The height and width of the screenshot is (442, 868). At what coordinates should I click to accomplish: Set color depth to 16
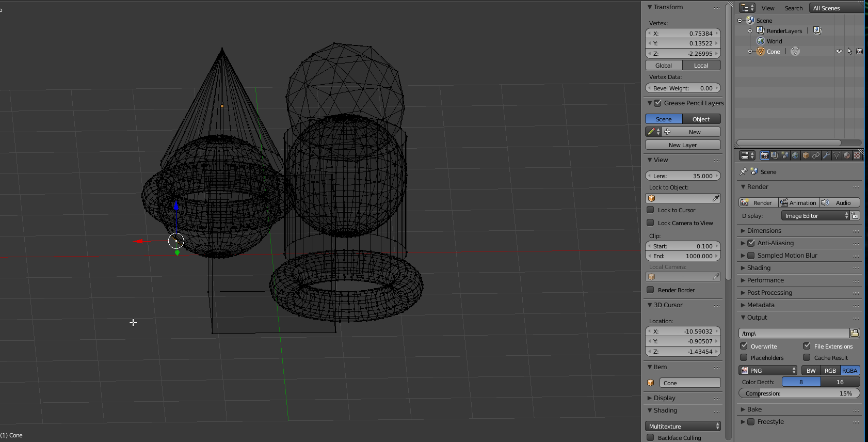click(x=840, y=382)
